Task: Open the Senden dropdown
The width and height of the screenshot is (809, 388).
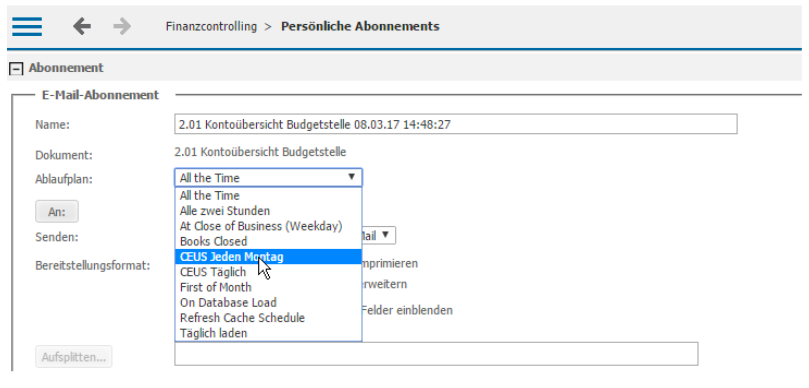Action: pyautogui.click(x=379, y=235)
